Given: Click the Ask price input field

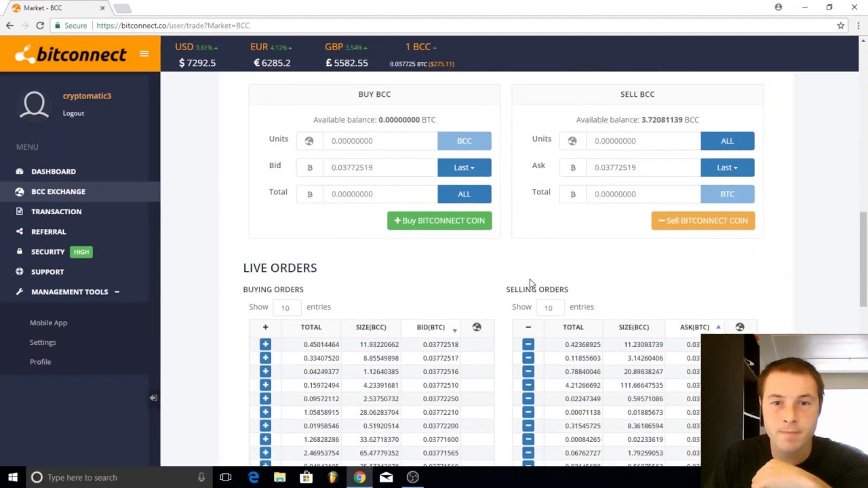Looking at the screenshot, I should tap(643, 167).
